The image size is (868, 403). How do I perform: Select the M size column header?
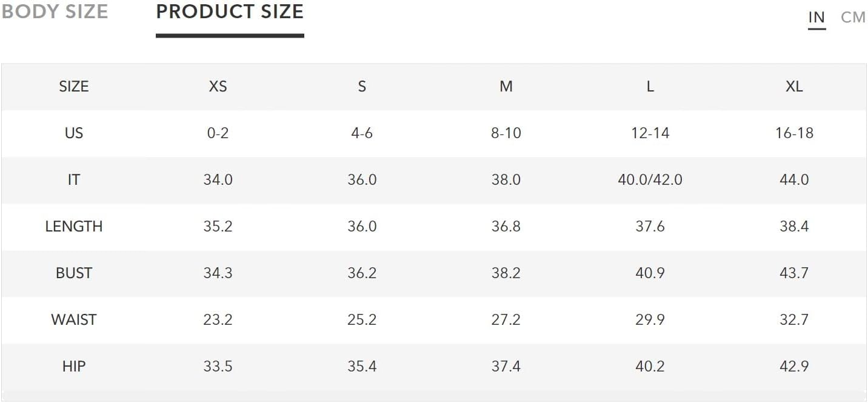pos(506,87)
